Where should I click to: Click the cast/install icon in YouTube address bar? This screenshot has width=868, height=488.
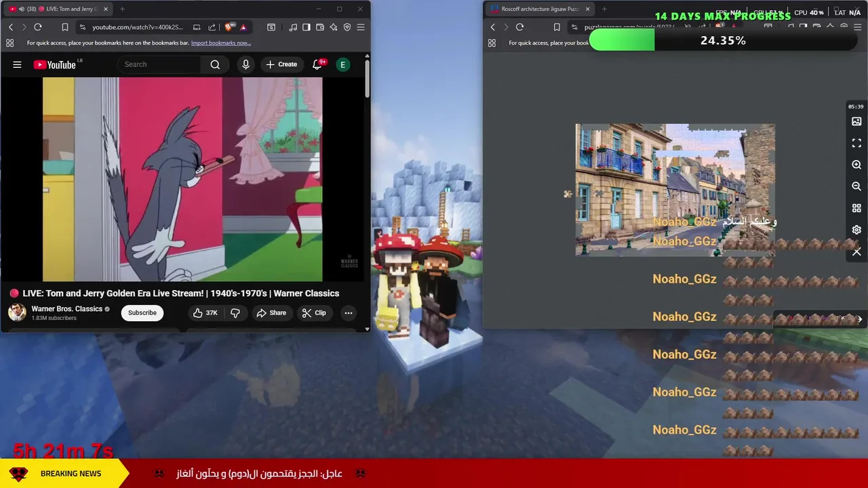click(197, 27)
